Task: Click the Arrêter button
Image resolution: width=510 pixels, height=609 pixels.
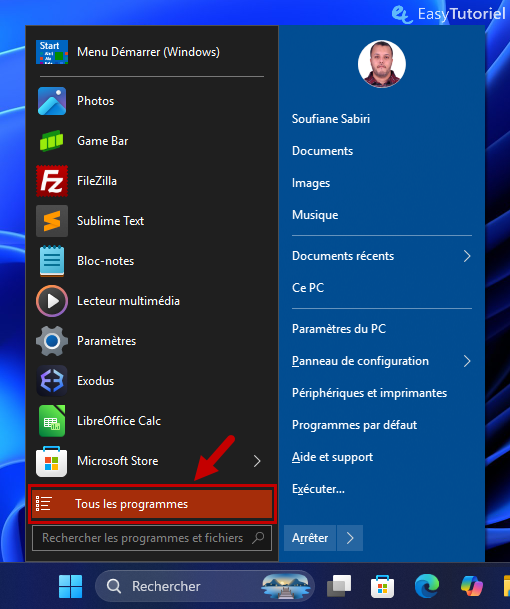Action: click(310, 538)
